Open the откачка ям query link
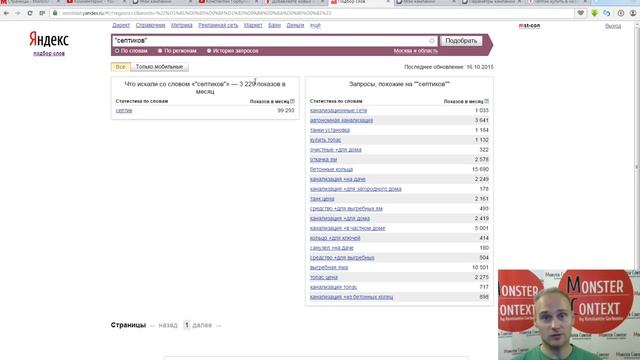This screenshot has width=640, height=360. [323, 160]
